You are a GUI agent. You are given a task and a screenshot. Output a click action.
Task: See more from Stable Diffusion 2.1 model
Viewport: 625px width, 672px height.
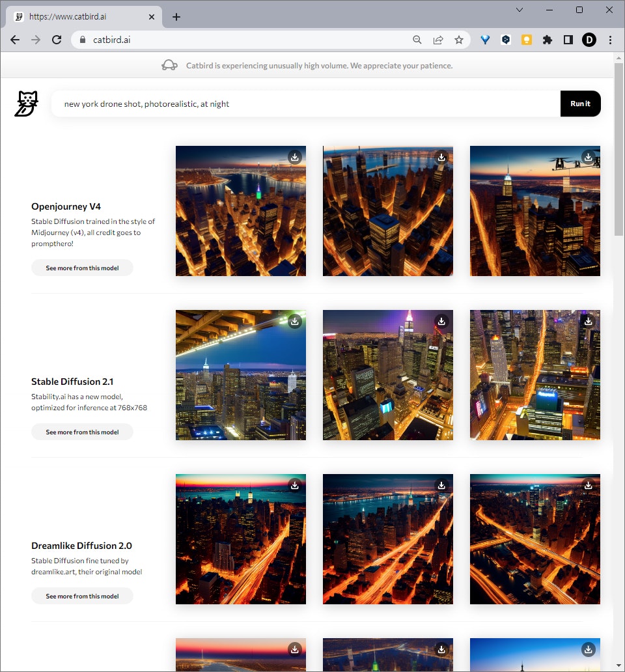(82, 432)
